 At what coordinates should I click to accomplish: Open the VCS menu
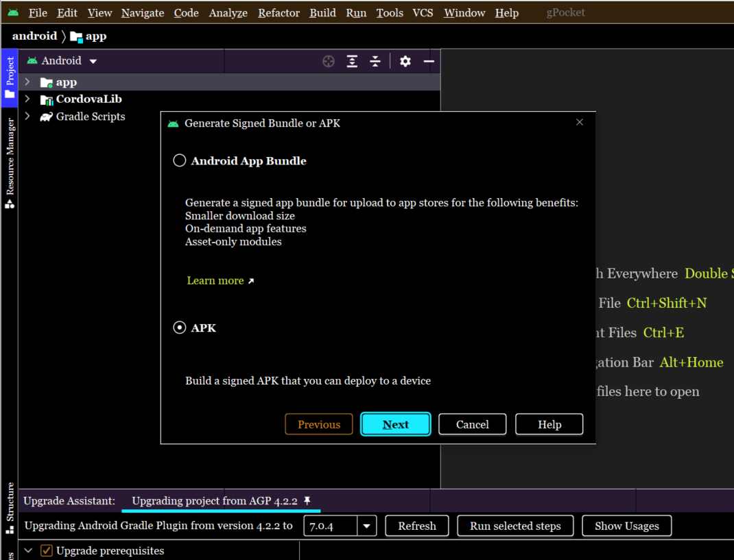(423, 13)
